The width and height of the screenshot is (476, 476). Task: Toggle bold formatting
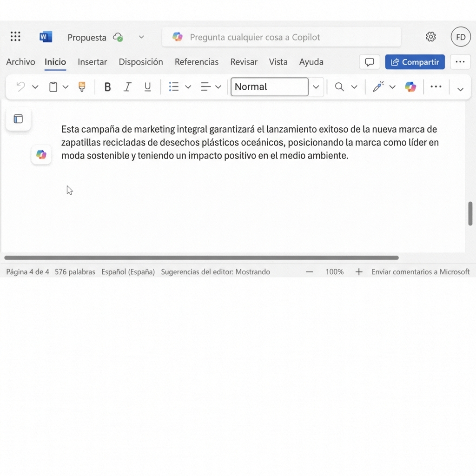tap(107, 86)
